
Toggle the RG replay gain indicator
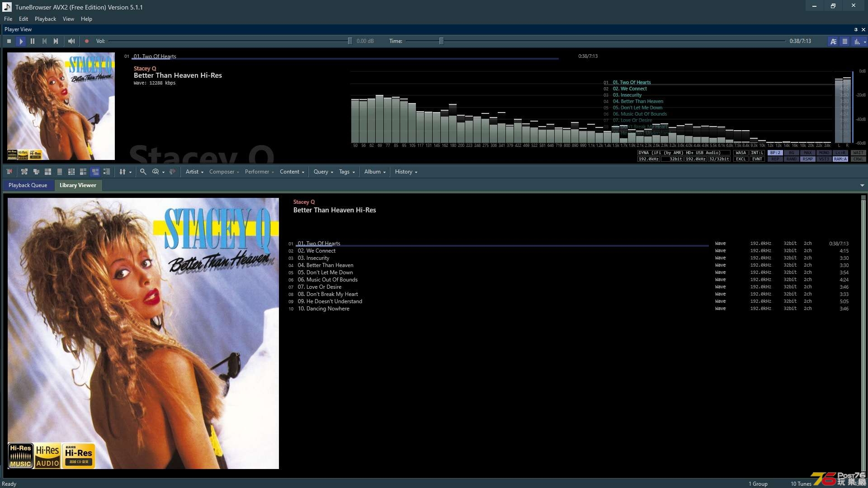792,153
